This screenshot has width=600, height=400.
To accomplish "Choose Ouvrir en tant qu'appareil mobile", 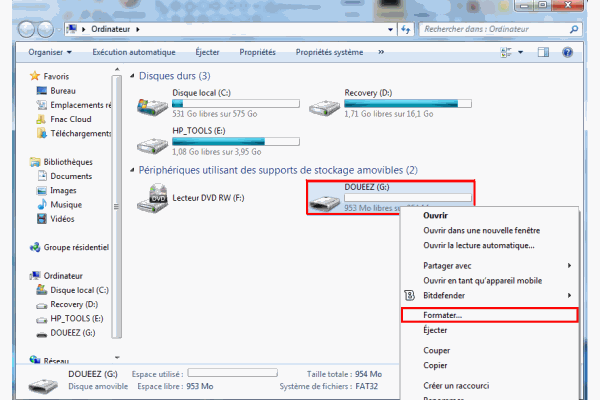I will tap(483, 281).
